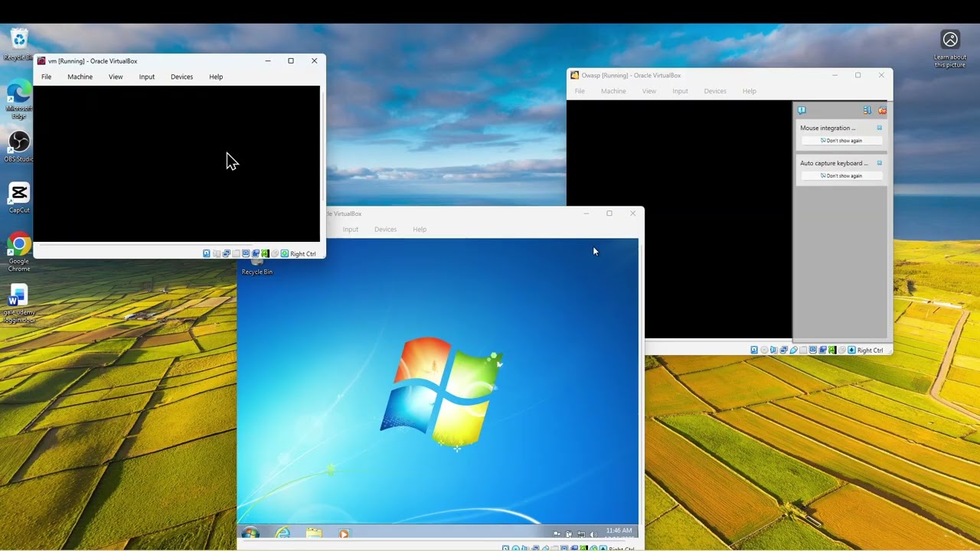Viewport: 980px width, 551px height.
Task: Open Machine menu in vm window
Action: (x=80, y=77)
